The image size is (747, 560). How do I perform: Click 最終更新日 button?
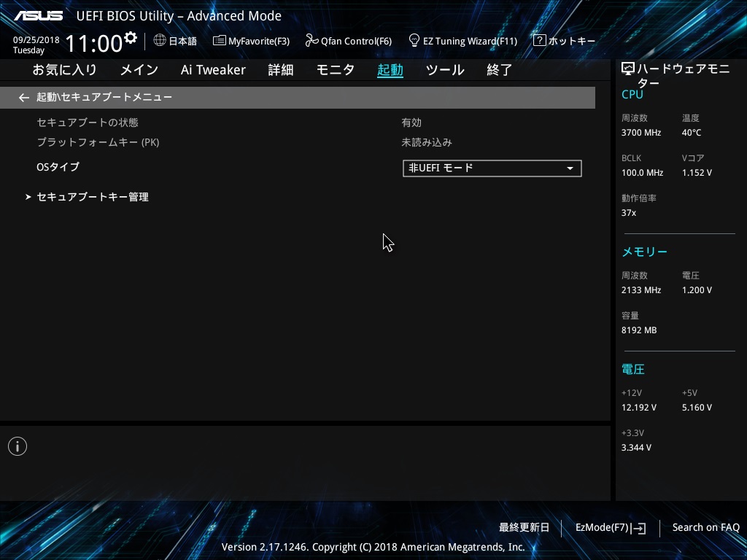(x=524, y=528)
